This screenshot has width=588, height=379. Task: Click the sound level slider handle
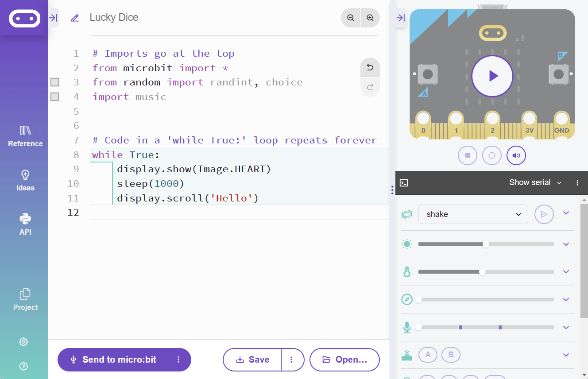418,327
